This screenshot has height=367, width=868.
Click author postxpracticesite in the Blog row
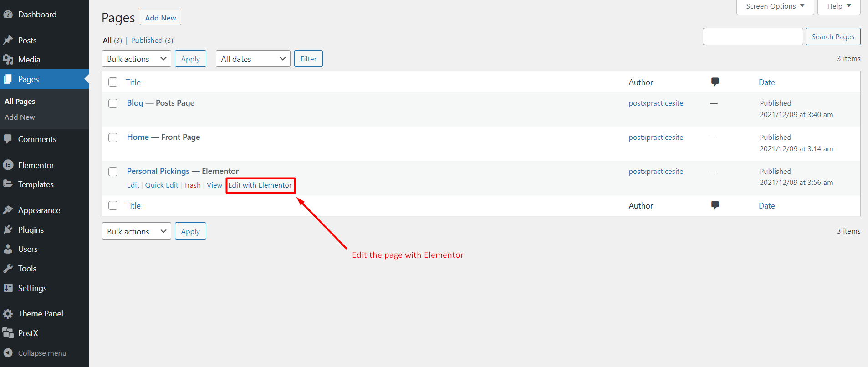pos(656,103)
